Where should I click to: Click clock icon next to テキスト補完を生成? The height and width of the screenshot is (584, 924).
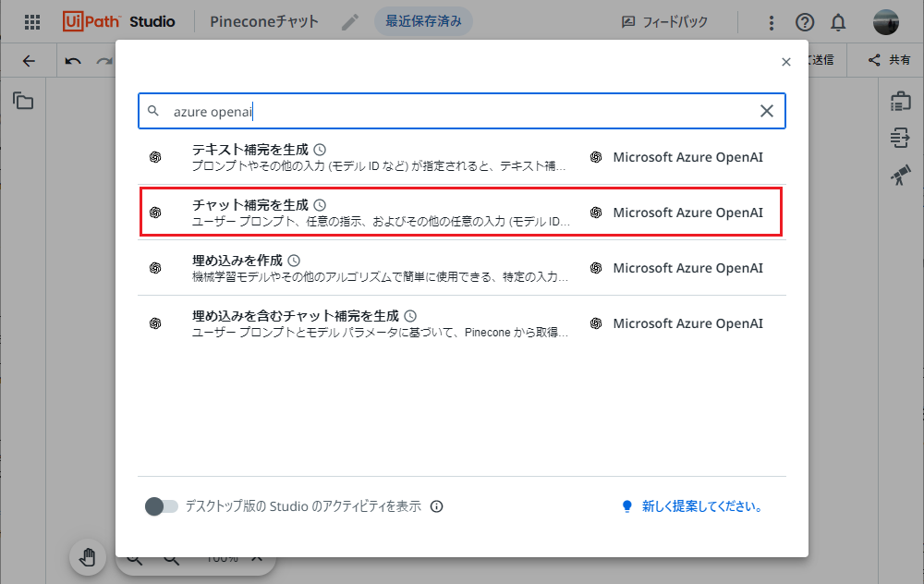pyautogui.click(x=320, y=150)
